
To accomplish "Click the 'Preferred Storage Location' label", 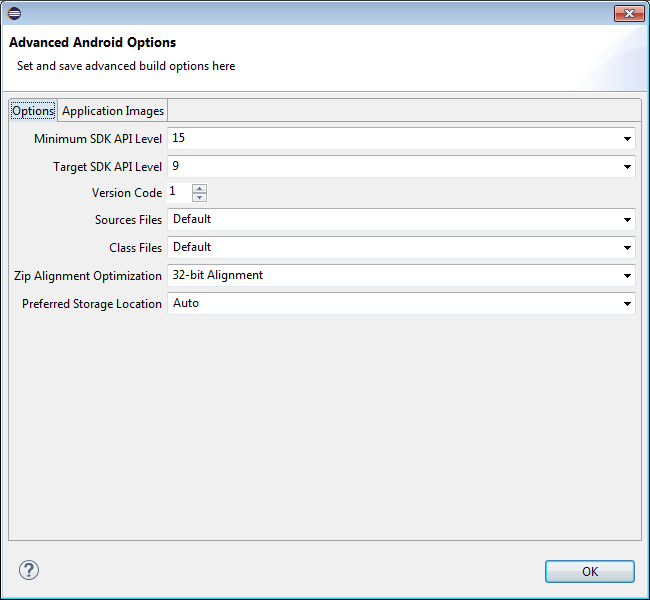I will [x=92, y=304].
